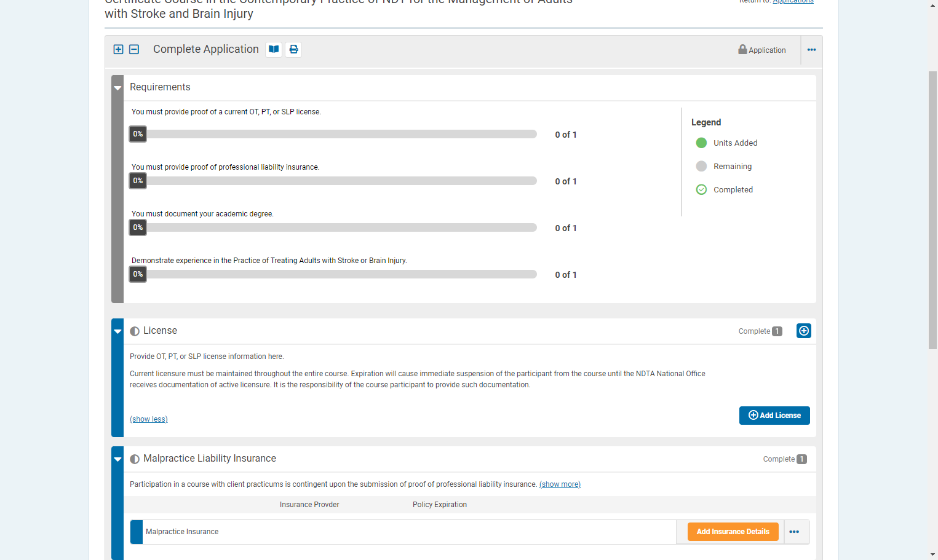Open the application guide book icon
The width and height of the screenshot is (938, 560).
pyautogui.click(x=274, y=49)
